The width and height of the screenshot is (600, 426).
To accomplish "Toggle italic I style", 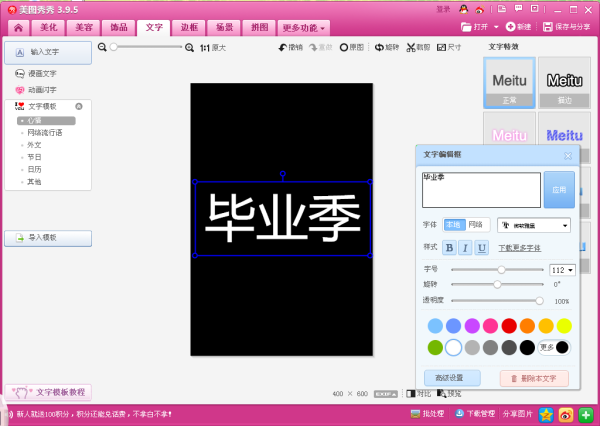I will (465, 248).
